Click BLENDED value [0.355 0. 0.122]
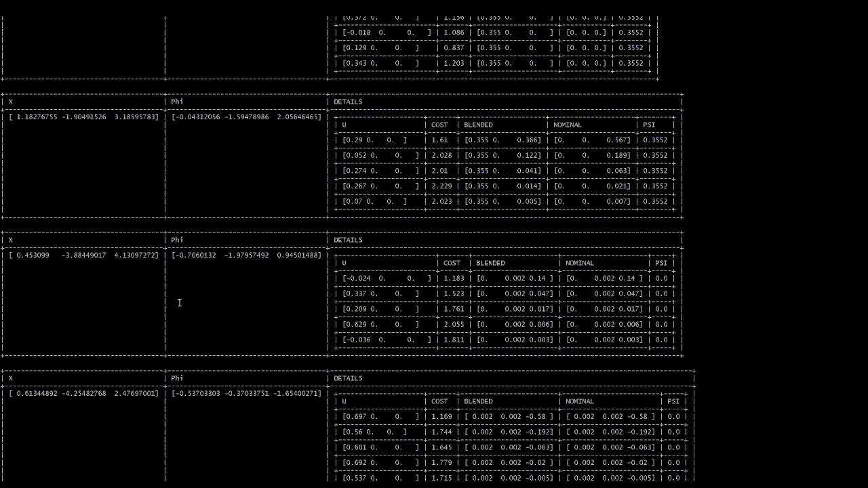868x488 pixels. (502, 155)
